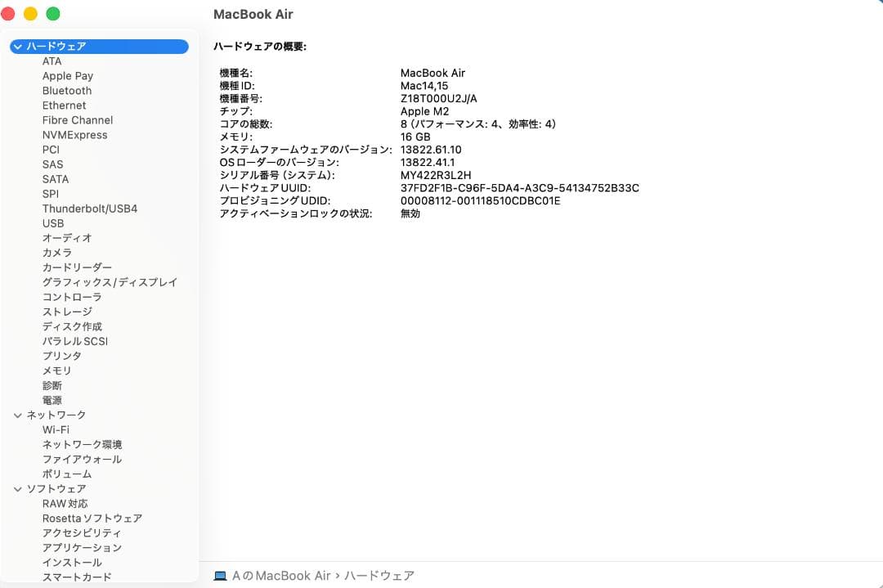Collapse the ハードウェア section in the sidebar
Image resolution: width=883 pixels, height=588 pixels.
tap(17, 47)
